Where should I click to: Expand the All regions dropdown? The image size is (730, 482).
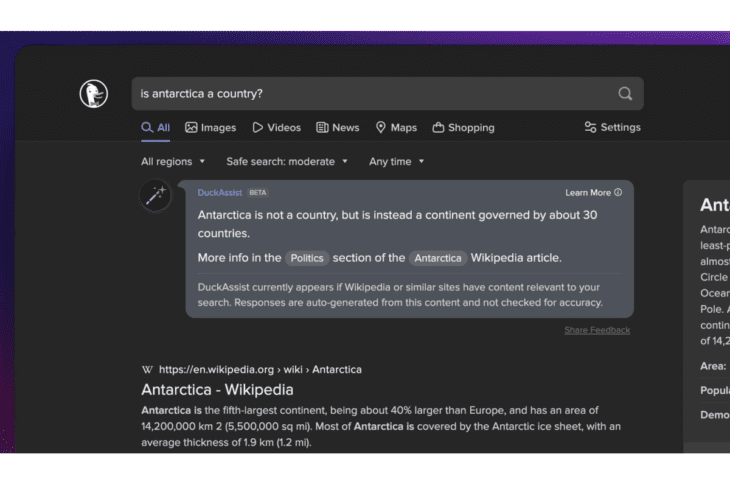(x=173, y=162)
